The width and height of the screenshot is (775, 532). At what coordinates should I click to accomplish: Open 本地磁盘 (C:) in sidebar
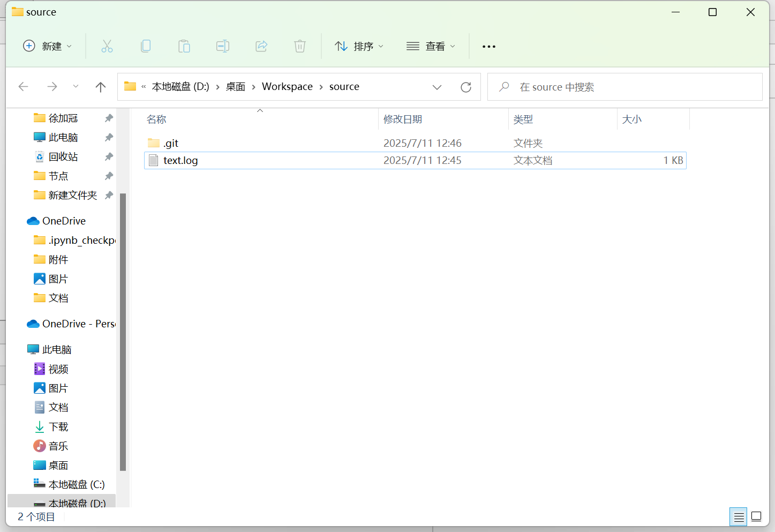coord(77,484)
